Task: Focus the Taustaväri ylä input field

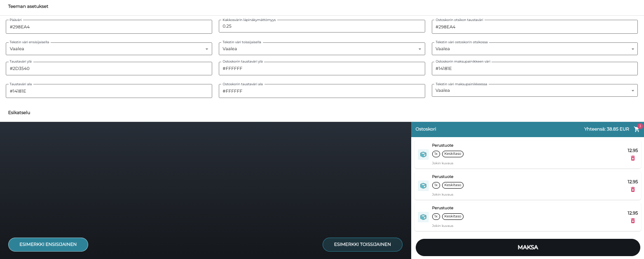Action: pyautogui.click(x=109, y=68)
